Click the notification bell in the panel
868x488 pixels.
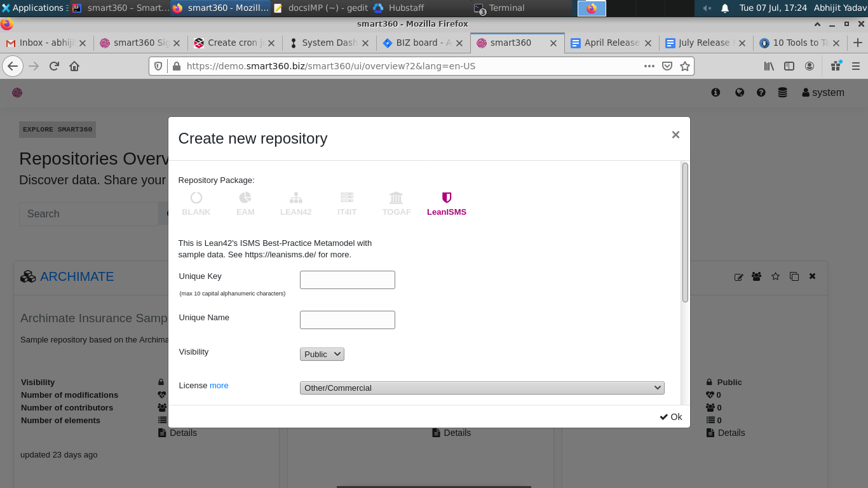pyautogui.click(x=725, y=8)
